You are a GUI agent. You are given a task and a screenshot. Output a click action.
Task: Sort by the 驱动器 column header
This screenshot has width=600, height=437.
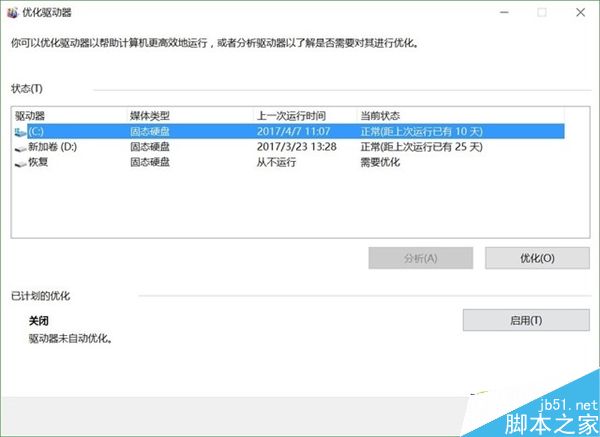[x=69, y=116]
